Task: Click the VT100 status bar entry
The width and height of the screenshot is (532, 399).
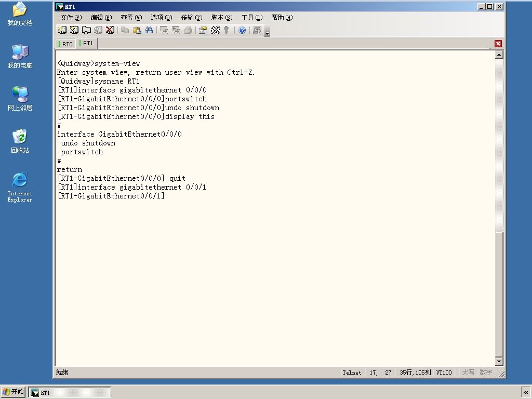Action: [x=444, y=373]
